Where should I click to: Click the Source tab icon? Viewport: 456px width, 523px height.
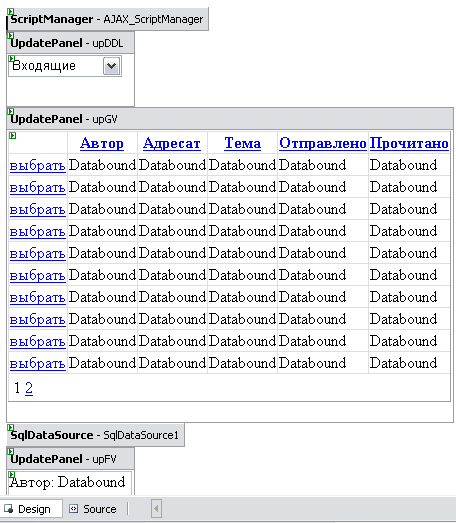point(73,509)
